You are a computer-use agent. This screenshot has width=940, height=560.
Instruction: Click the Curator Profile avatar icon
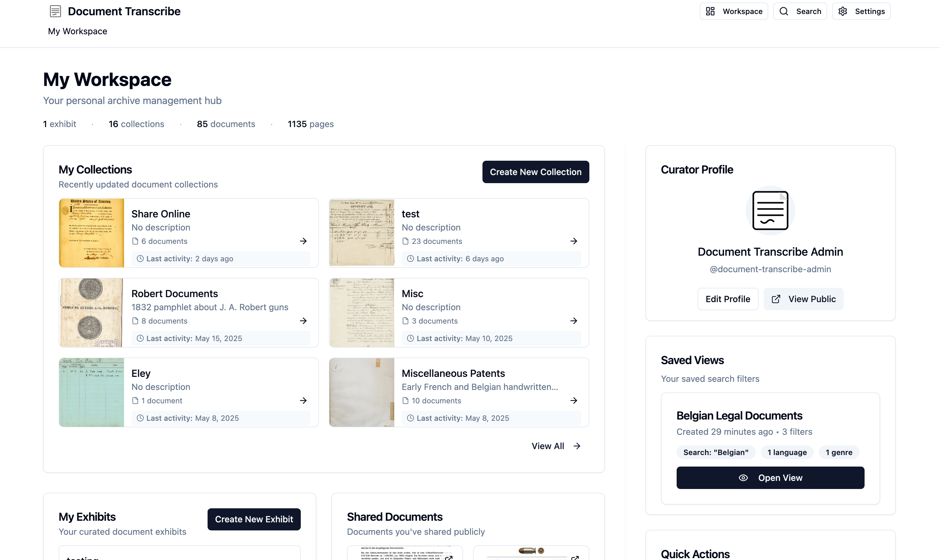770,211
